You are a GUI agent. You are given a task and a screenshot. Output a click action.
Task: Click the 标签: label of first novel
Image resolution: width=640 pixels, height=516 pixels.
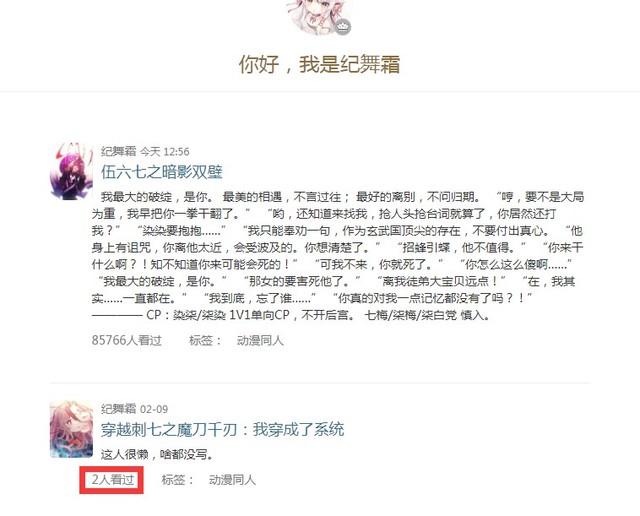[205, 340]
